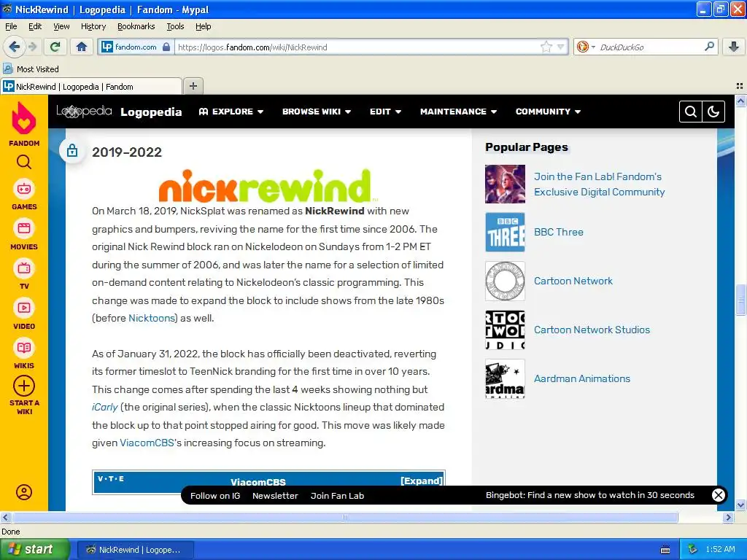Open the Help menu
The image size is (747, 560).
[203, 26]
